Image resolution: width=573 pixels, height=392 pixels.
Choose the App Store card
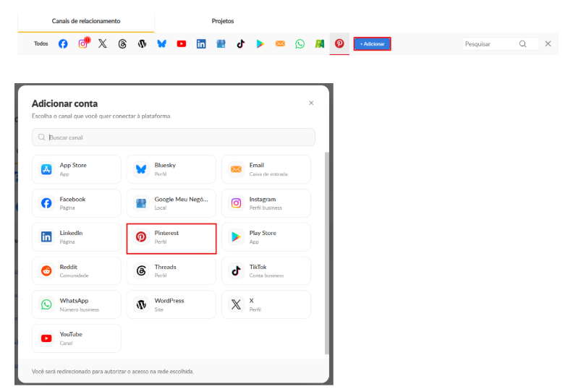click(77, 169)
